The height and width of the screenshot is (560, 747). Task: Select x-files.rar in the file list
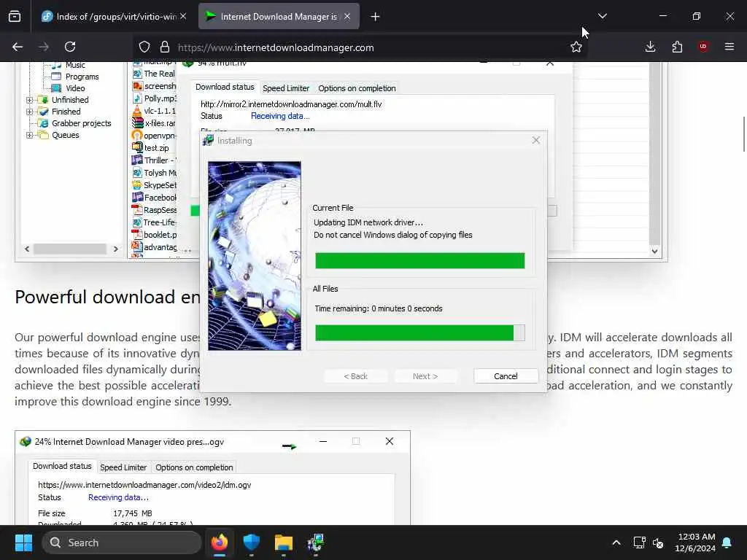coord(160,123)
